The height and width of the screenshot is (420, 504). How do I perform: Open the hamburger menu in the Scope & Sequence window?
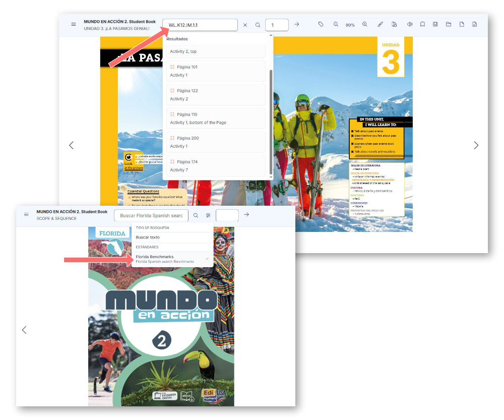[x=26, y=214]
